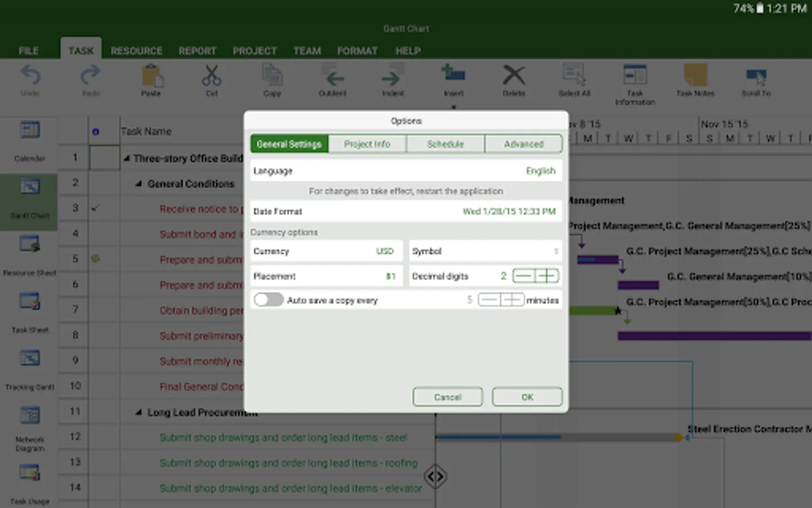Open the Resource Sheet view
Screen dimensions: 812x508
coord(29,245)
